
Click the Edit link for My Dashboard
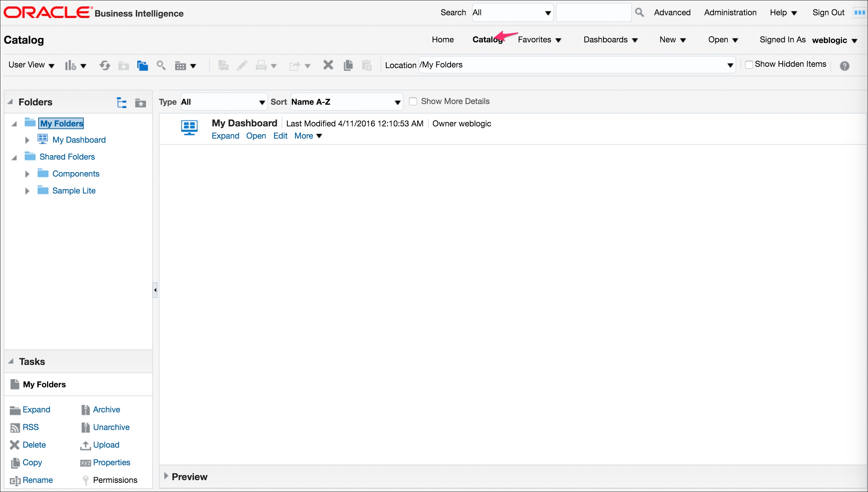pyautogui.click(x=280, y=136)
